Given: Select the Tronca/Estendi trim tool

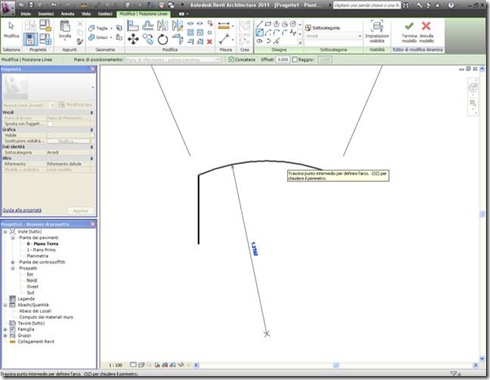Looking at the screenshot, I should [177, 40].
